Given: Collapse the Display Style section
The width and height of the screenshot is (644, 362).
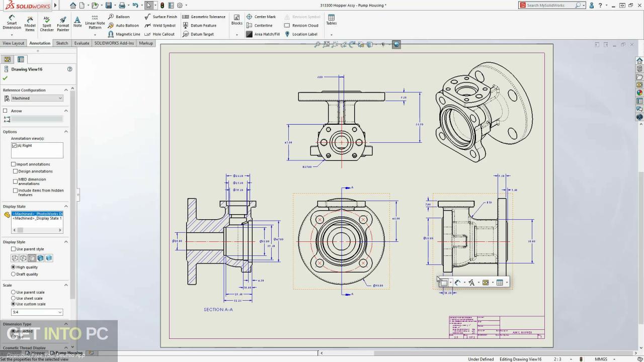Looking at the screenshot, I should (x=66, y=242).
